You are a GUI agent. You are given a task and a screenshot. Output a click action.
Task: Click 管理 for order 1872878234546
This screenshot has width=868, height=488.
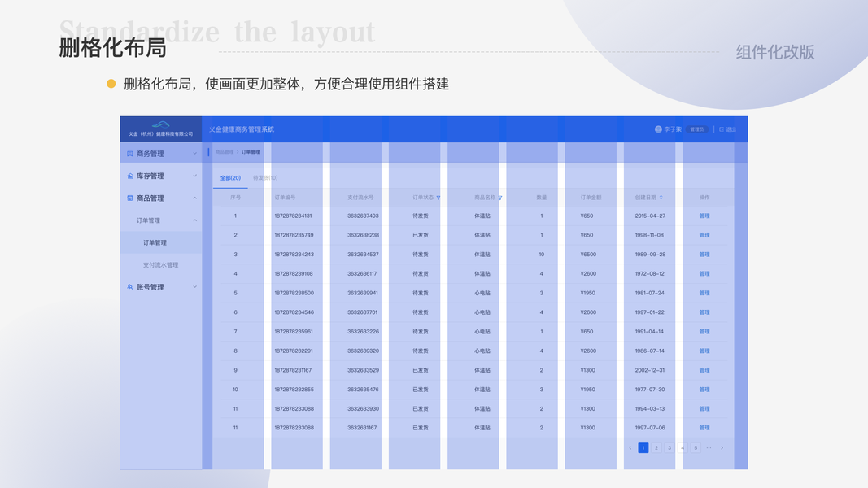tap(704, 312)
